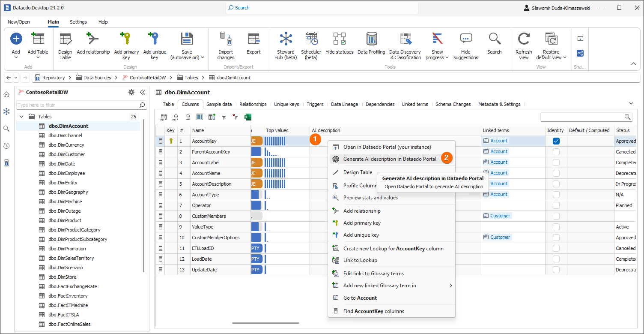Click Data Sources in the breadcrumb
The height and width of the screenshot is (334, 644).
97,78
